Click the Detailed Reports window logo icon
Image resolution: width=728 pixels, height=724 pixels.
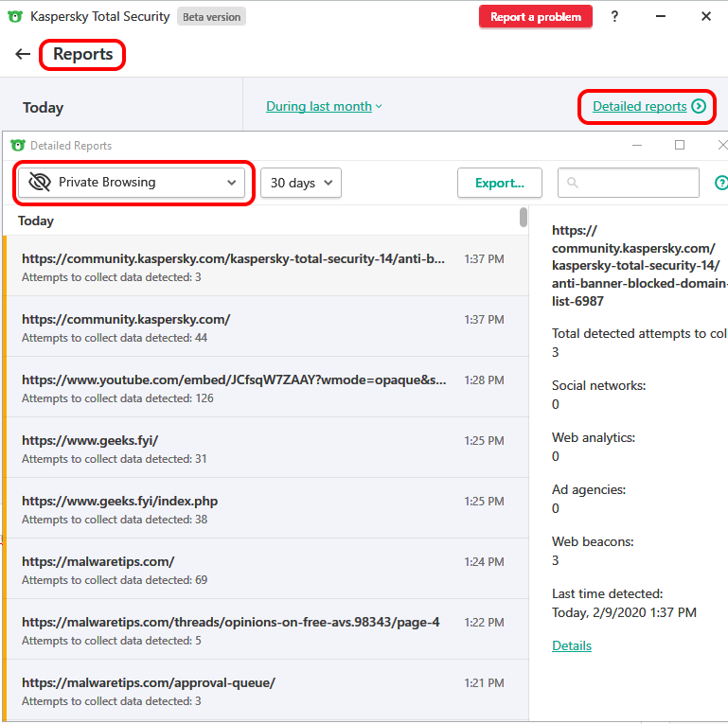(x=17, y=146)
